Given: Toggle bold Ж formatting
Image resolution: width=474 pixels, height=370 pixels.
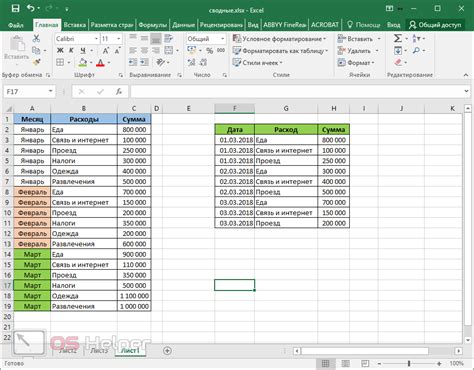Looking at the screenshot, I should (x=60, y=51).
